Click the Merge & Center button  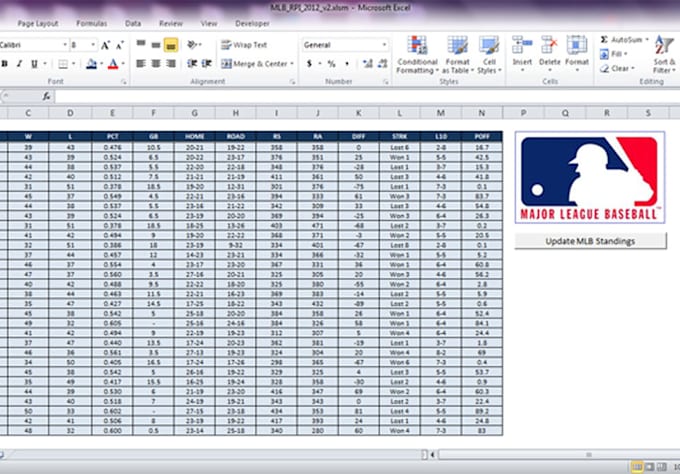click(x=254, y=64)
